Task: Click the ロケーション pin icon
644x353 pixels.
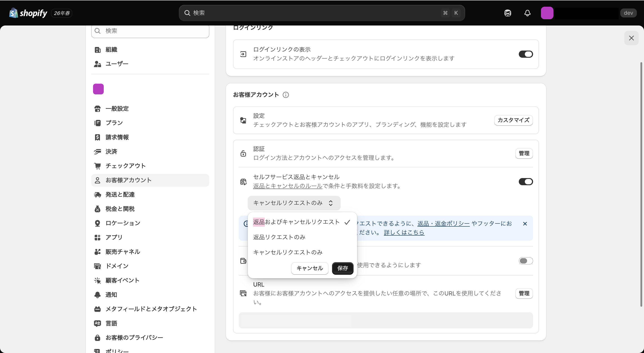Action: click(97, 223)
